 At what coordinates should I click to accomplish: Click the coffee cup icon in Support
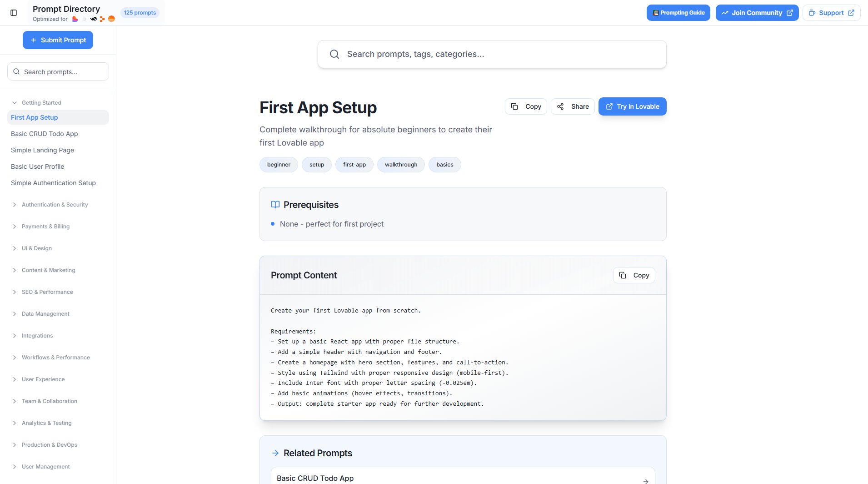tap(812, 13)
